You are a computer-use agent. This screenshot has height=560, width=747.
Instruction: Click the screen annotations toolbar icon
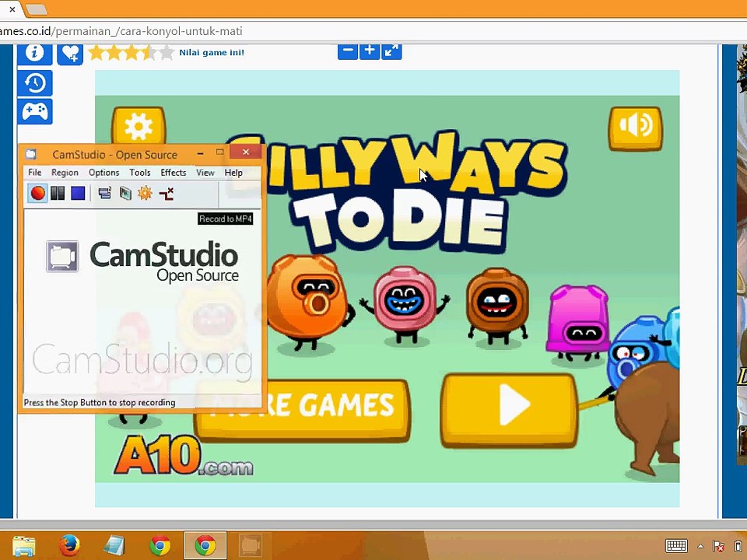click(x=124, y=193)
